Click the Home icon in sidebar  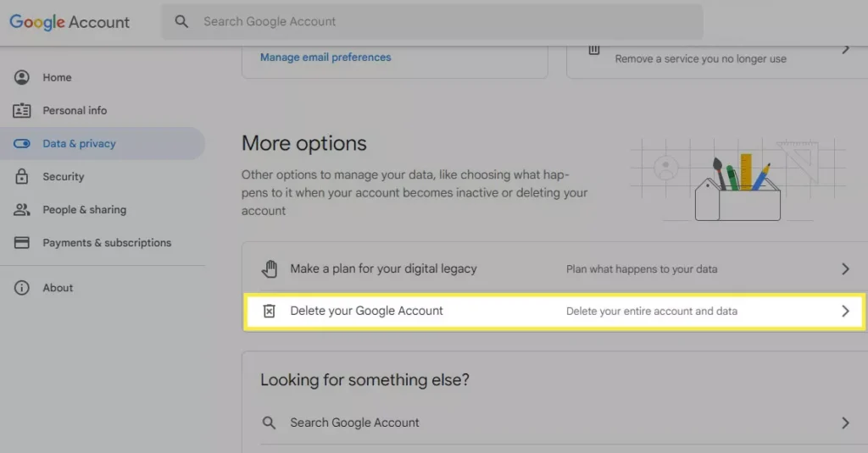[22, 78]
